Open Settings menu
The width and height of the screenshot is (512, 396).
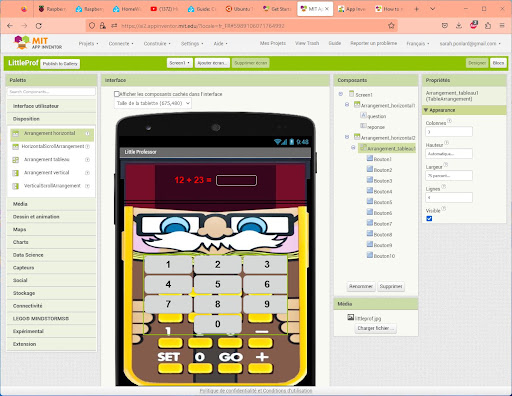[x=192, y=44]
